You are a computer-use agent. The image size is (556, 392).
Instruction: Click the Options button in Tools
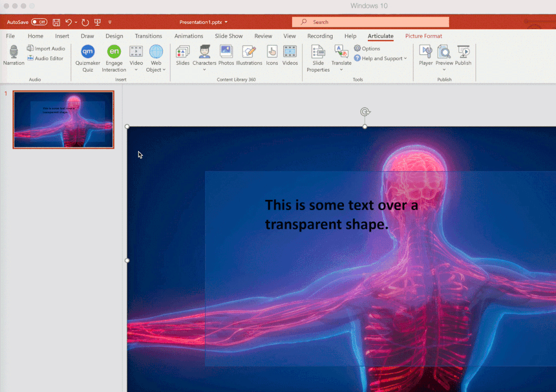pyautogui.click(x=367, y=48)
